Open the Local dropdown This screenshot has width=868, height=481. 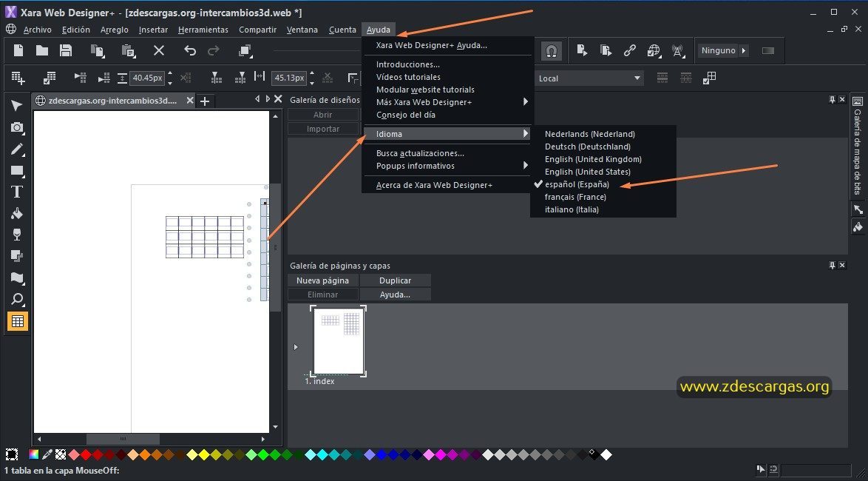click(x=589, y=78)
